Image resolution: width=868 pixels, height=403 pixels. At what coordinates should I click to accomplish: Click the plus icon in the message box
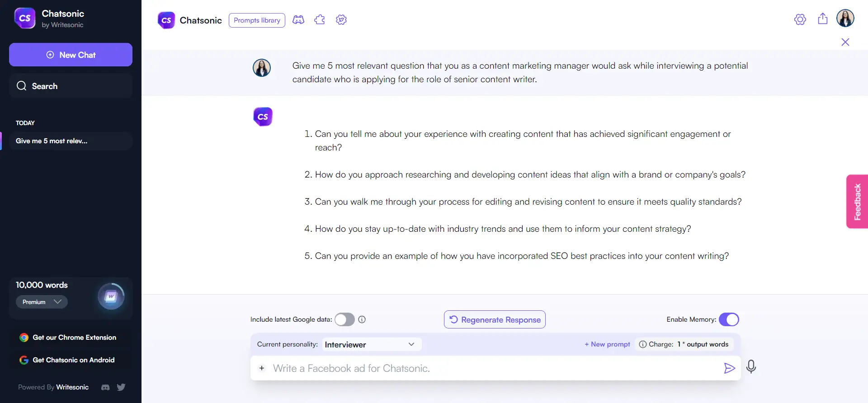pos(262,368)
